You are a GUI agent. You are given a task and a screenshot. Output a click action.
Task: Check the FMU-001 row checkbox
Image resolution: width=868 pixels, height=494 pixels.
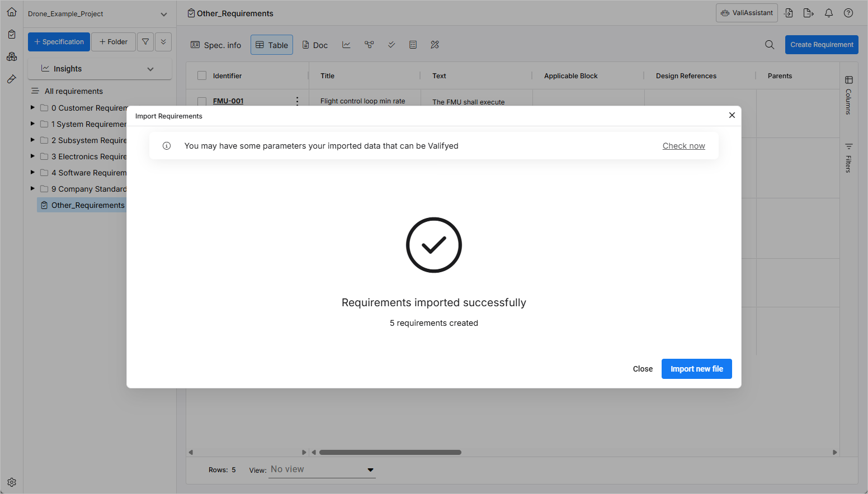pos(202,101)
